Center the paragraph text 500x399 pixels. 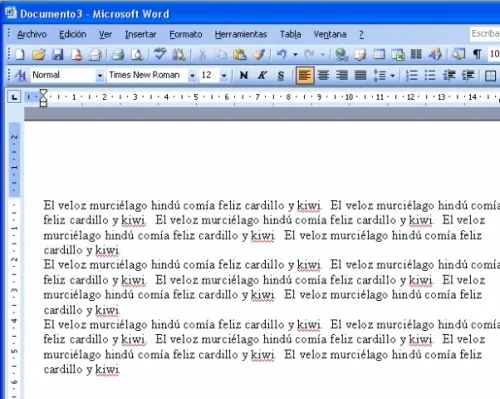click(323, 75)
